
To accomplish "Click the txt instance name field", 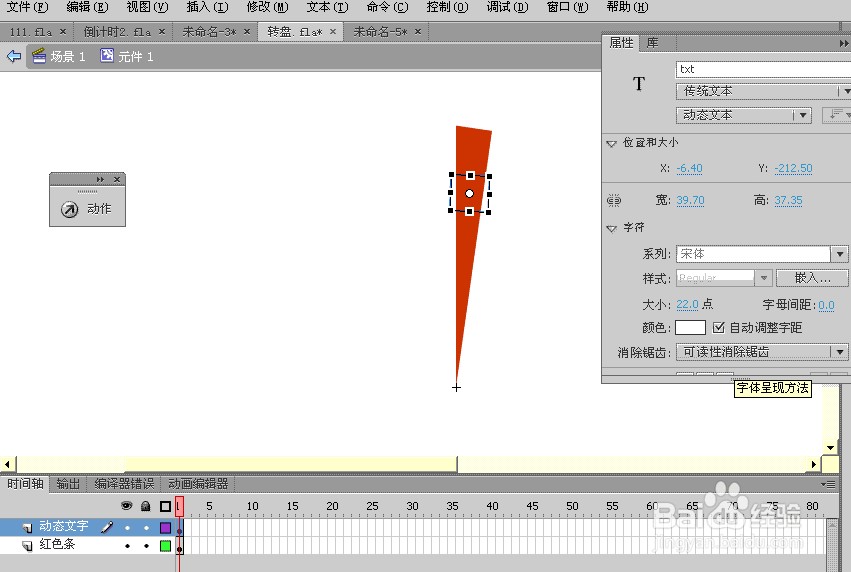I will 763,69.
